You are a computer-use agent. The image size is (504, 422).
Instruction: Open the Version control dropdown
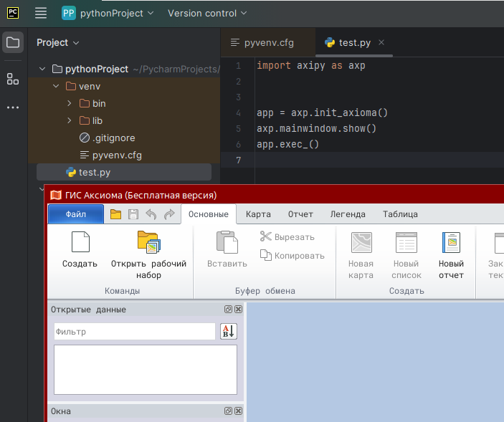click(206, 13)
